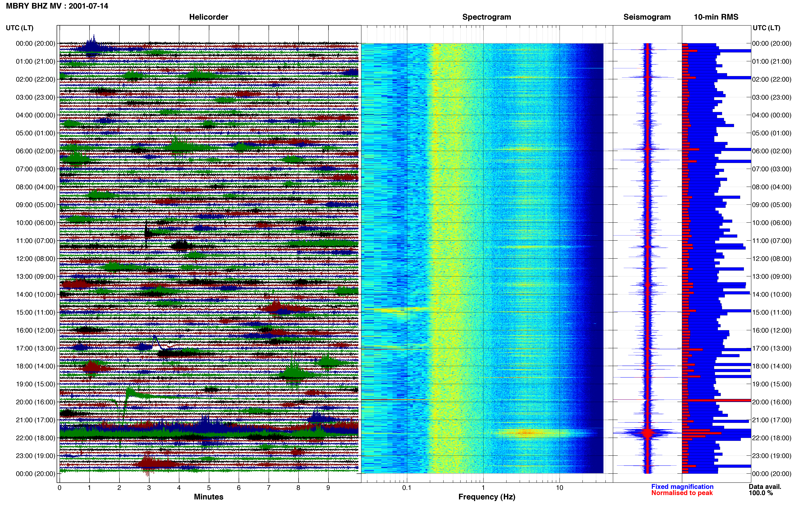The width and height of the screenshot is (812, 508).
Task: Click the right "22:00 (18:00)" time label
Action: coord(772,438)
